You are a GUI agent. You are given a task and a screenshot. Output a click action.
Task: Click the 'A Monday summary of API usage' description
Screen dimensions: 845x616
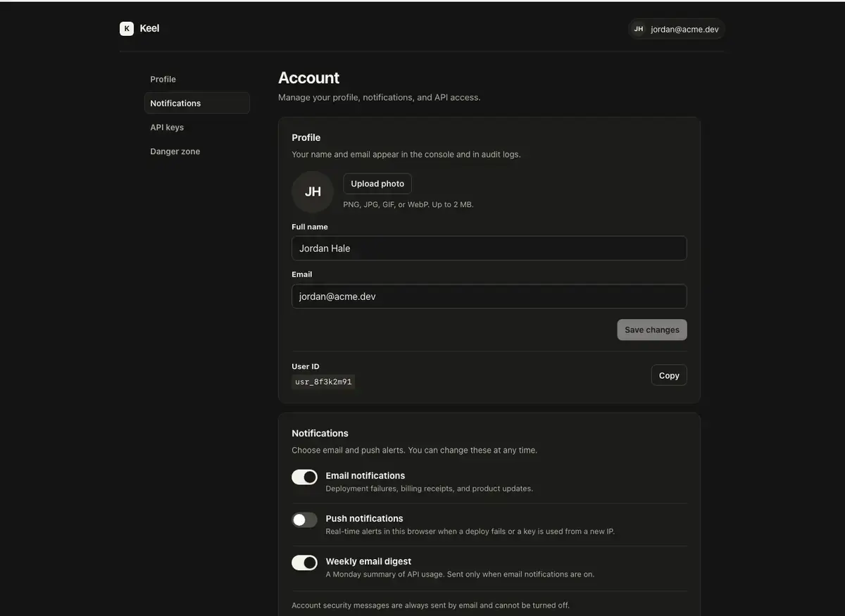[460, 574]
